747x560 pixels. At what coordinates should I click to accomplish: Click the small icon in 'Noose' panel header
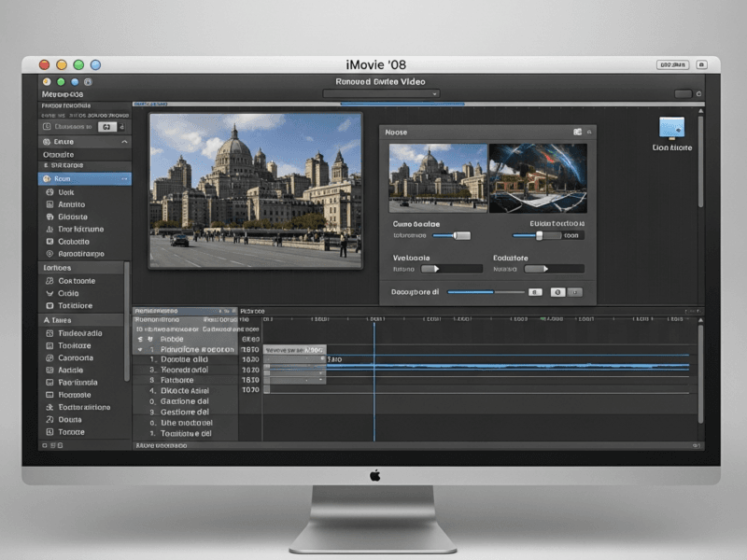[x=577, y=133]
